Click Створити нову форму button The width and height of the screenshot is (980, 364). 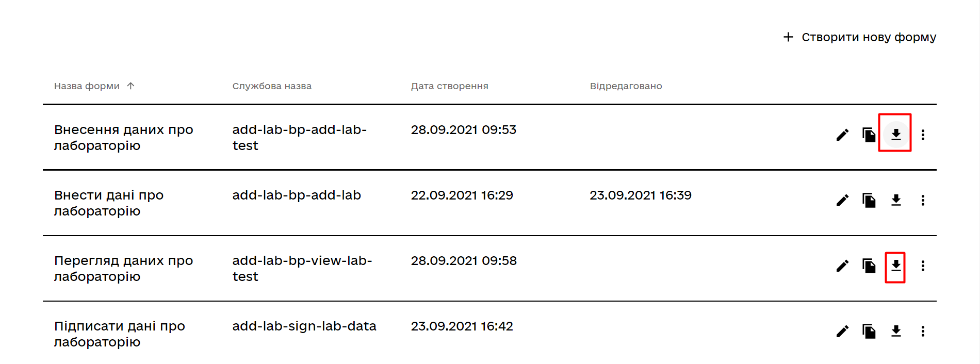point(859,37)
